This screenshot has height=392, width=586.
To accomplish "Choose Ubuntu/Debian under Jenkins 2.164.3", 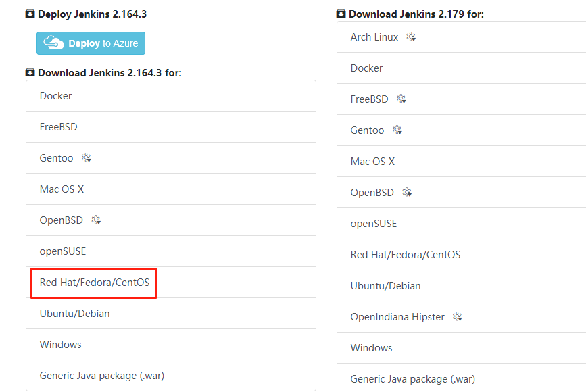I will pos(171,313).
